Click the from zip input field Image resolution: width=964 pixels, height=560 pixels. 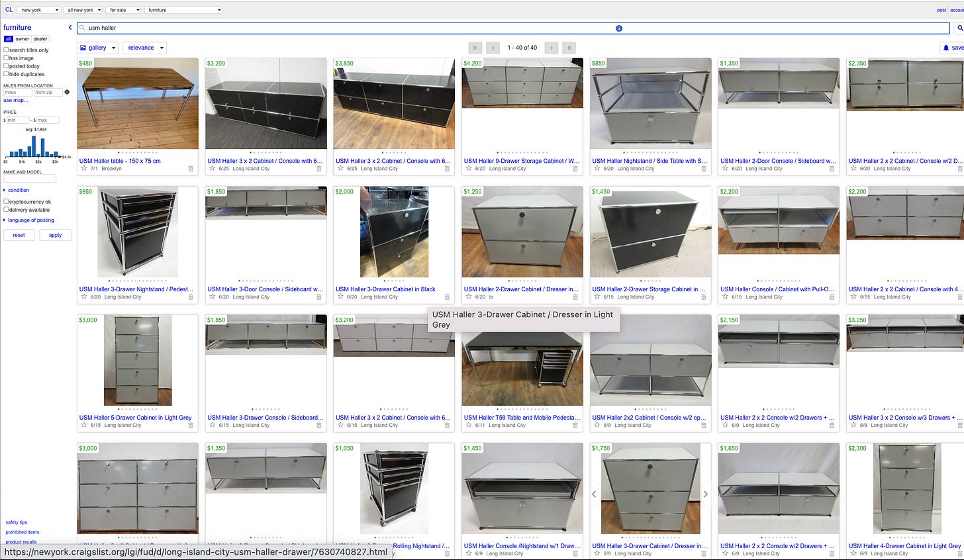48,93
